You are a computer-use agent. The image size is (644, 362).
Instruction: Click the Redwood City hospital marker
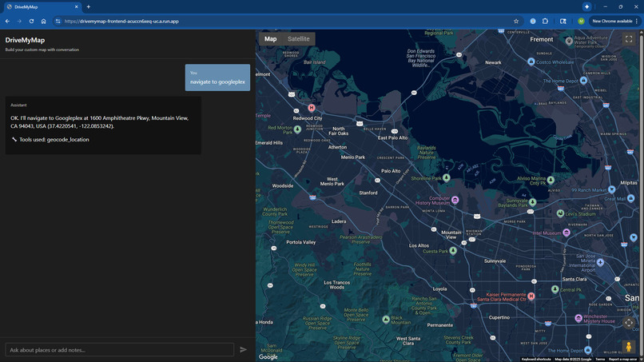click(312, 108)
